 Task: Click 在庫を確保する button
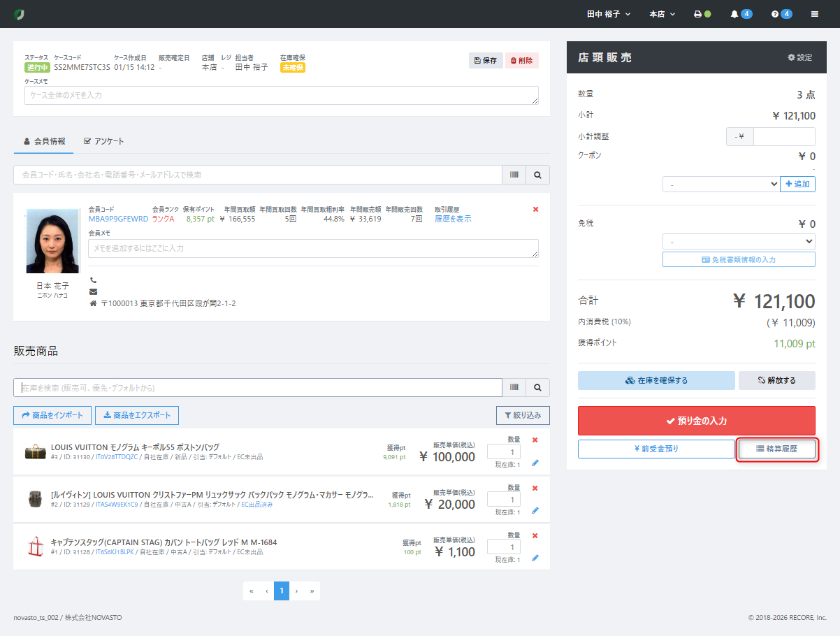pyautogui.click(x=656, y=380)
